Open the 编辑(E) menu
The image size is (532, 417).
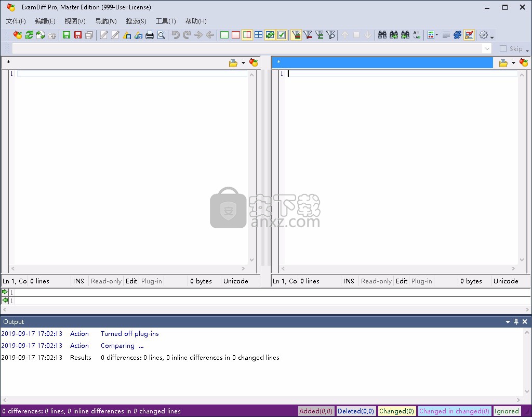(x=45, y=21)
